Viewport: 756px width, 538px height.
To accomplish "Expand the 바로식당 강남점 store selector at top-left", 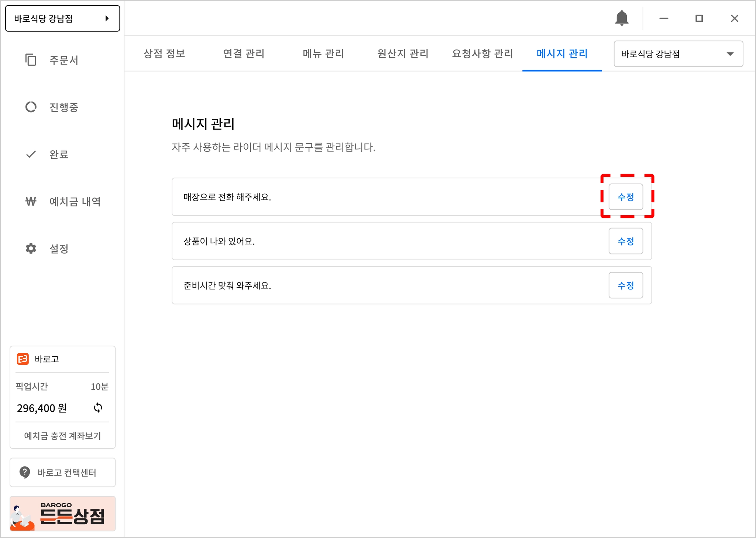I will pos(62,18).
